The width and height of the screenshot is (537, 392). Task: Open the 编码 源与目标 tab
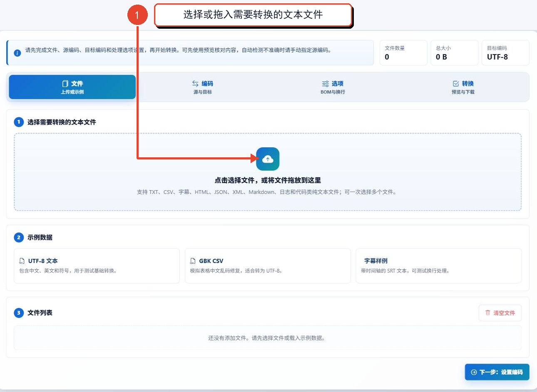pyautogui.click(x=202, y=87)
